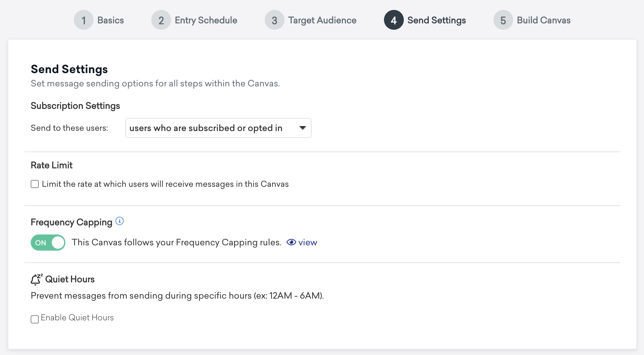Switch to Entry Schedule step
This screenshot has width=644, height=355.
[x=206, y=20]
